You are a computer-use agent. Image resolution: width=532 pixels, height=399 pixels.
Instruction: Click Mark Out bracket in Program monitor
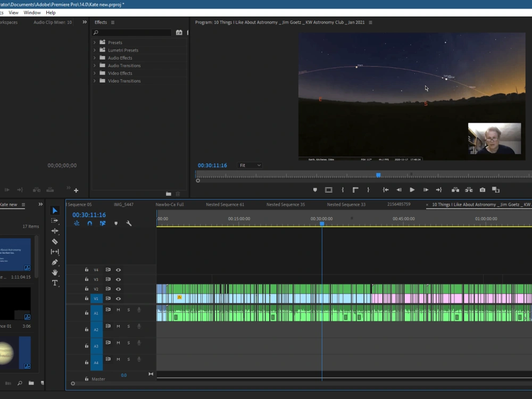368,190
